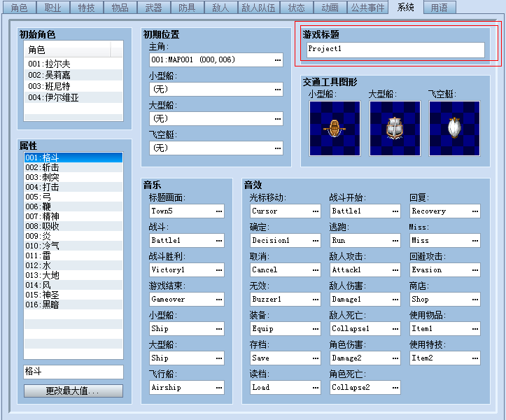Browse sound for 逃跑 Run
This screenshot has width=506, height=420.
click(395, 241)
